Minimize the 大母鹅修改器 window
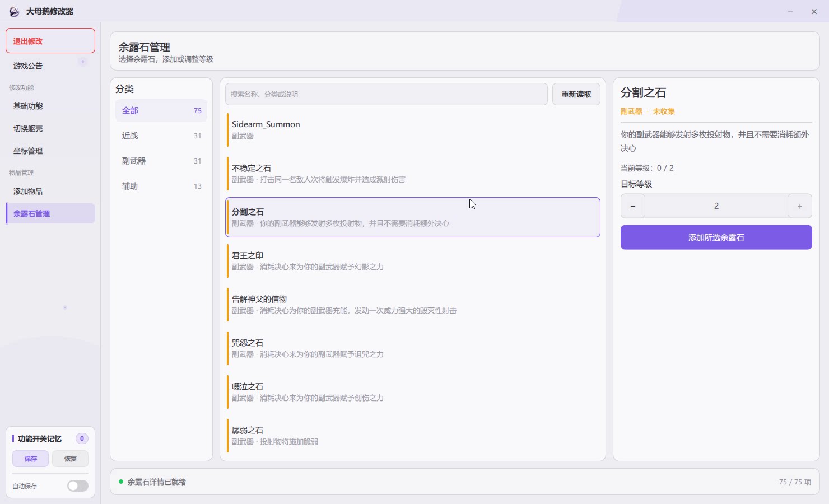 click(x=790, y=11)
